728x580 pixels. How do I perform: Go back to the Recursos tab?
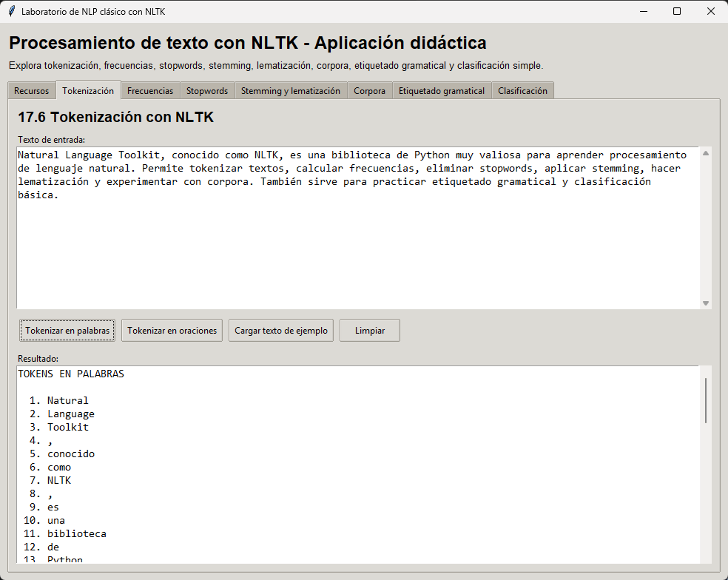31,90
